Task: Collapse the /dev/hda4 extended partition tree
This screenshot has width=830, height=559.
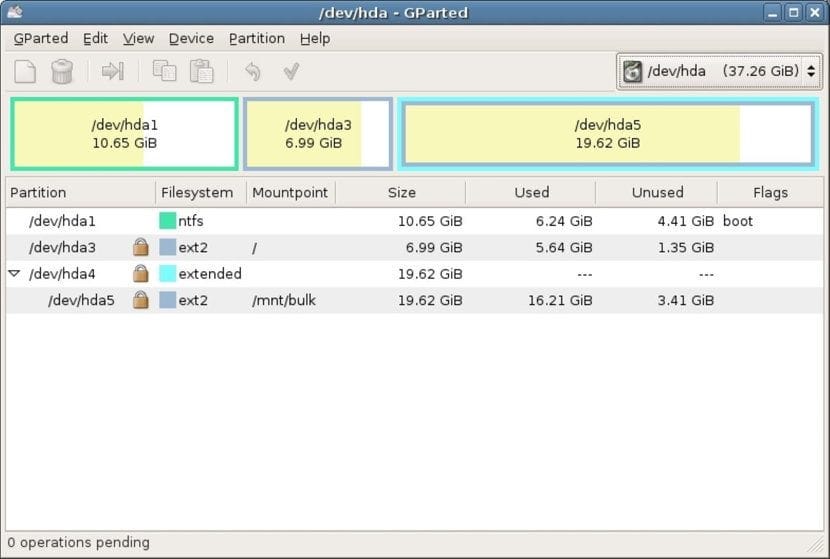Action: pyautogui.click(x=14, y=274)
